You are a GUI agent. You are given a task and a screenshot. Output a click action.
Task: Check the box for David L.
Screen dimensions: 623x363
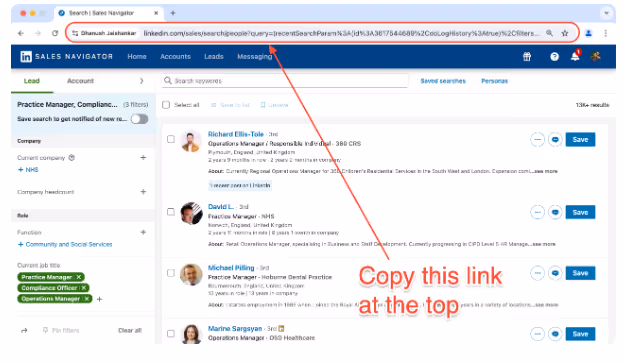pos(171,212)
